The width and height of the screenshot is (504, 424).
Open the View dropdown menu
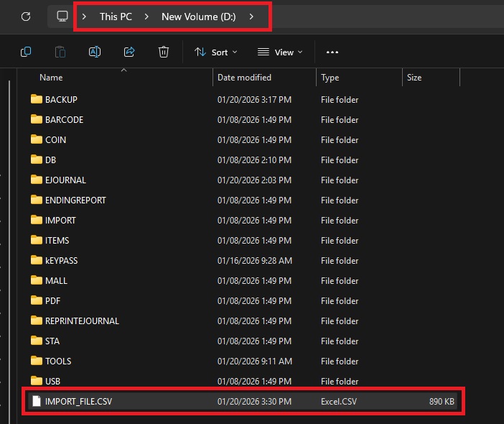(280, 52)
